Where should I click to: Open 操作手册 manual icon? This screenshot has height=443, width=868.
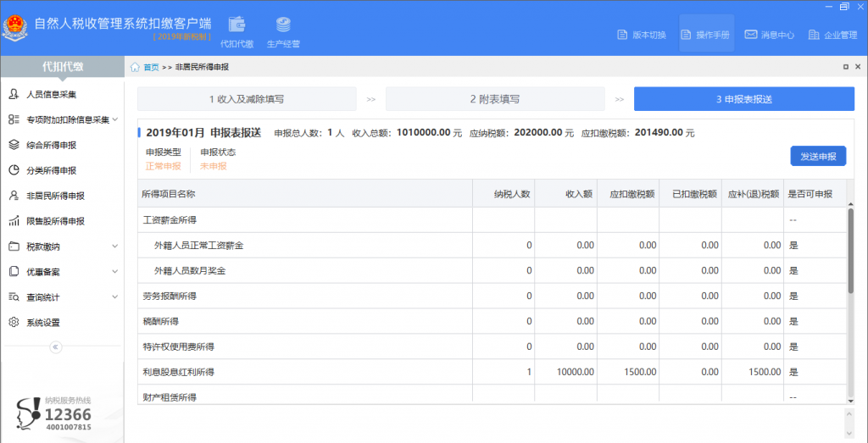coord(687,35)
